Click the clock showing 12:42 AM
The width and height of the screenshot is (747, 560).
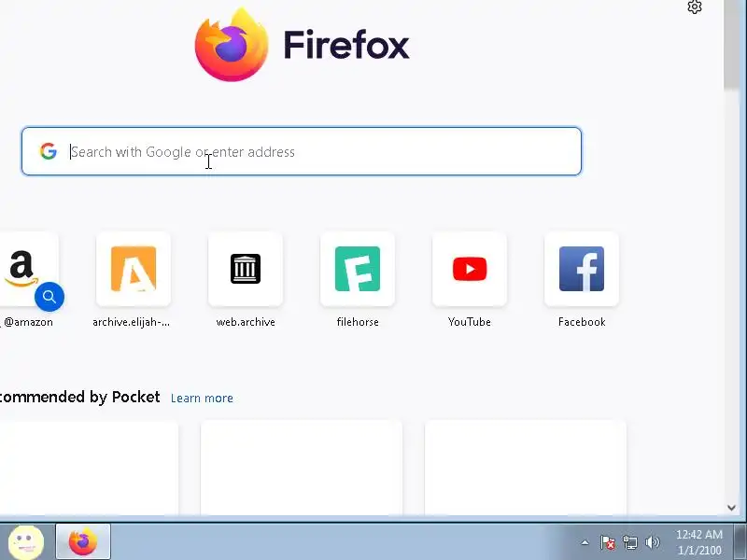tap(699, 542)
